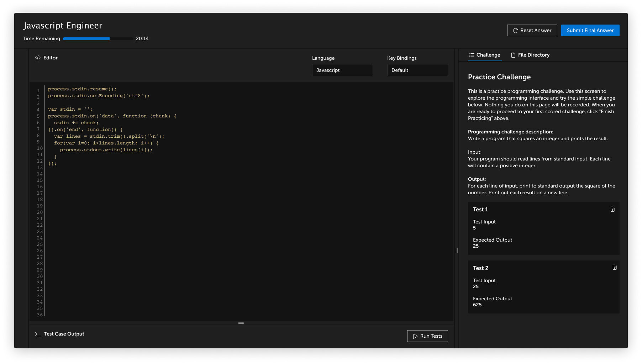Click Test 2 download file icon
Viewport: 642px width, 364px height.
tap(615, 267)
